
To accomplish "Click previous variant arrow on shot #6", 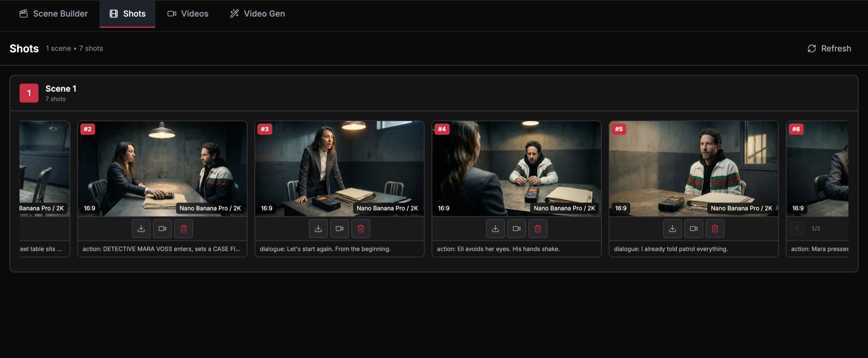I will pos(797,229).
